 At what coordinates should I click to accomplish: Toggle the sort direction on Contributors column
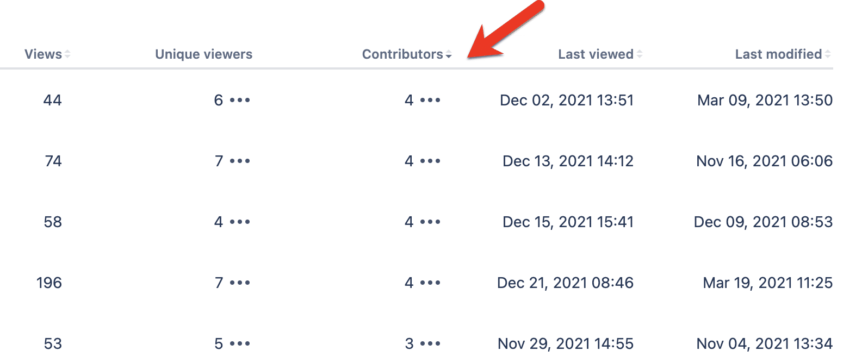(x=448, y=54)
